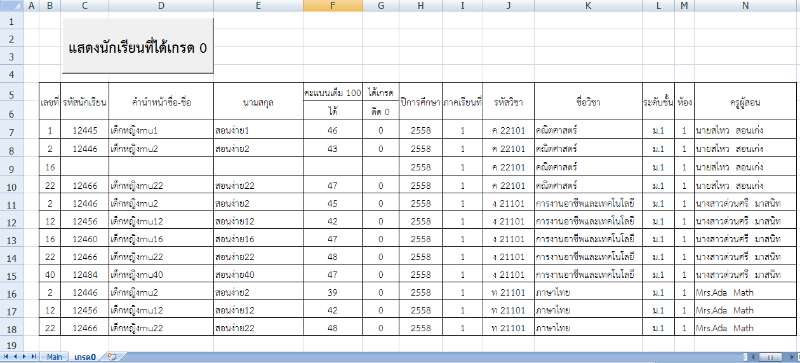Select column I header
Viewport: 800px width, 363px height.
(x=462, y=6)
